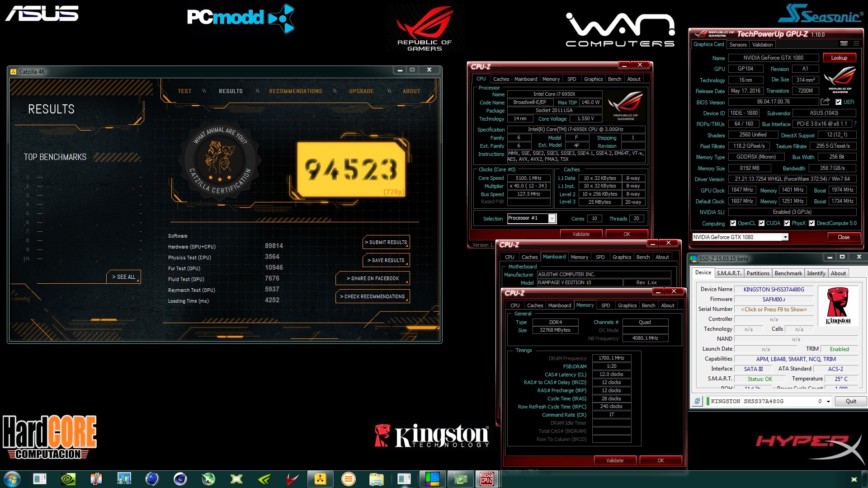
Task: Click SHARE ON FACEBOOK in Catzilla
Action: tap(373, 278)
